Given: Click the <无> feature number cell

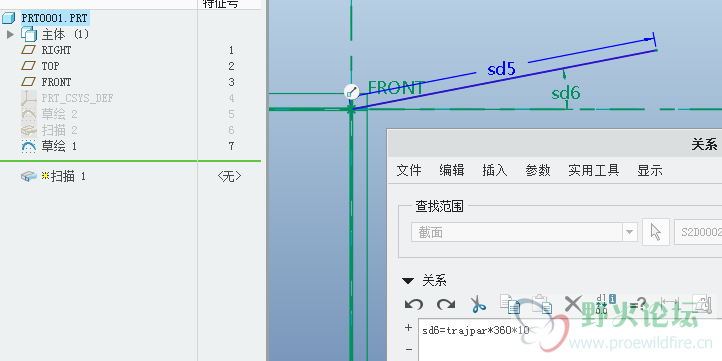Looking at the screenshot, I should point(229,176).
